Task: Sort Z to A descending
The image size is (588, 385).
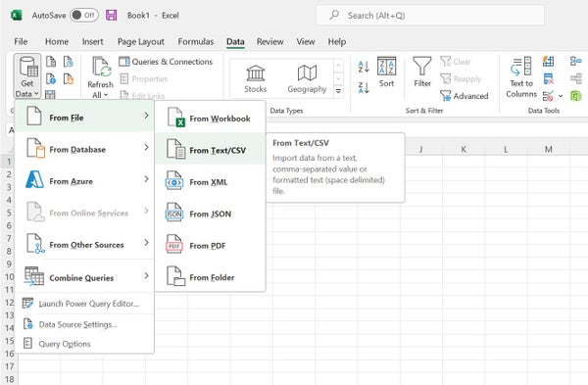Action: pos(364,87)
